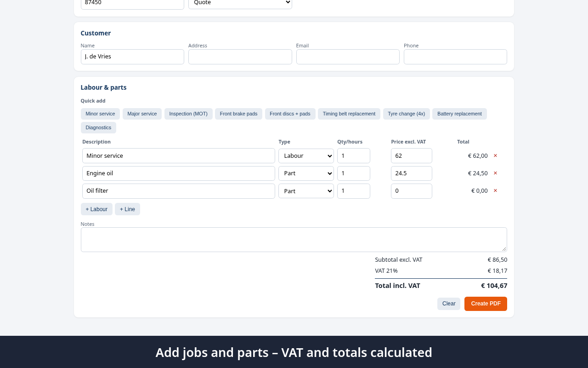Select the Diagnostics quick add chip
Screen dimensions: 588x368
tap(98, 127)
